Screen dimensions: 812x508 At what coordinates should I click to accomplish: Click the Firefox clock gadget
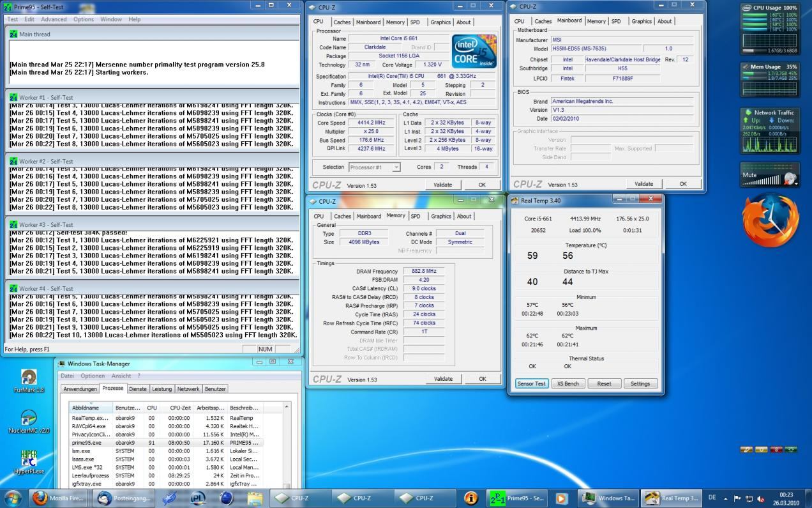[x=771, y=222]
